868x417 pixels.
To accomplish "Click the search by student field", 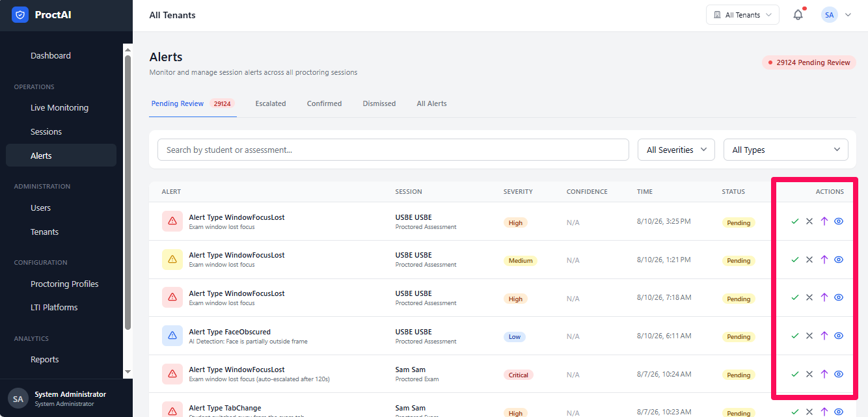I will [x=393, y=150].
